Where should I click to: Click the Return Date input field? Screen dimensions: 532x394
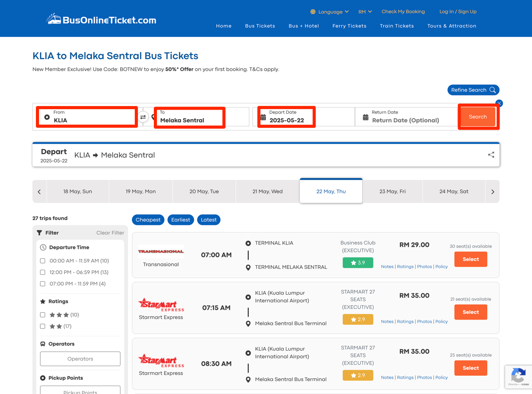point(405,120)
